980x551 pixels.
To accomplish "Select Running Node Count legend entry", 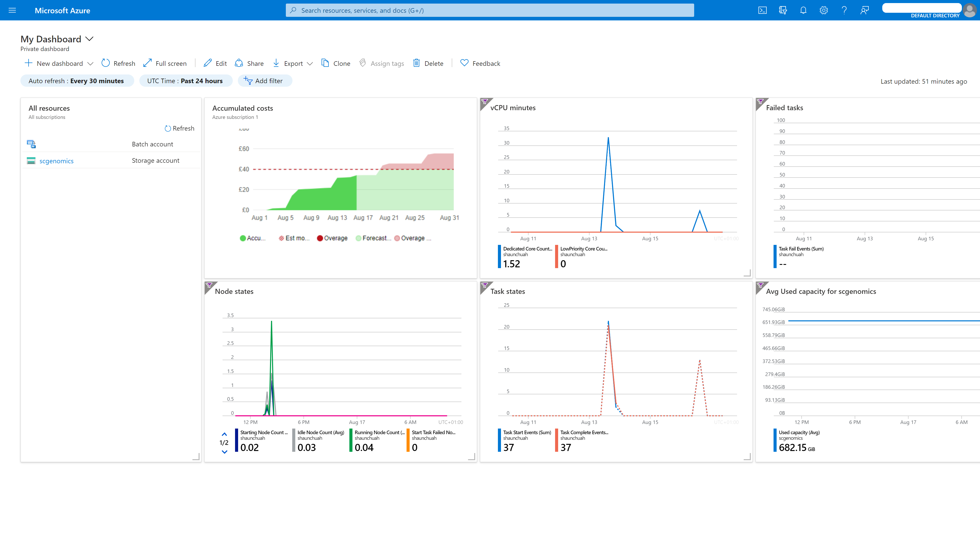I will pyautogui.click(x=377, y=440).
